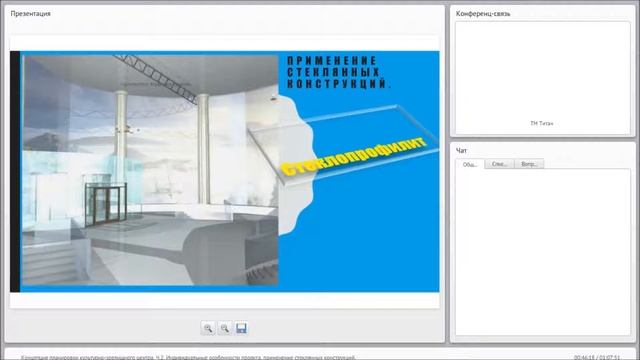Viewport: 640px width, 360px height.
Task: Click the first magnifier zoom icon
Action: (208, 328)
